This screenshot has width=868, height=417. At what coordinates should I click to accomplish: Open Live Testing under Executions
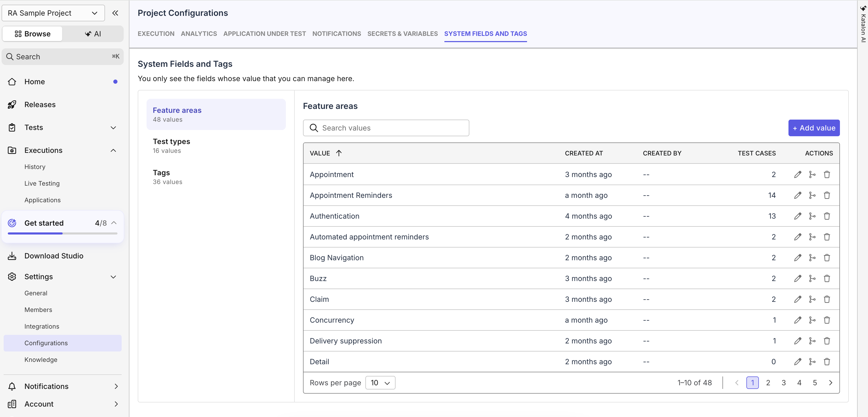[42, 183]
